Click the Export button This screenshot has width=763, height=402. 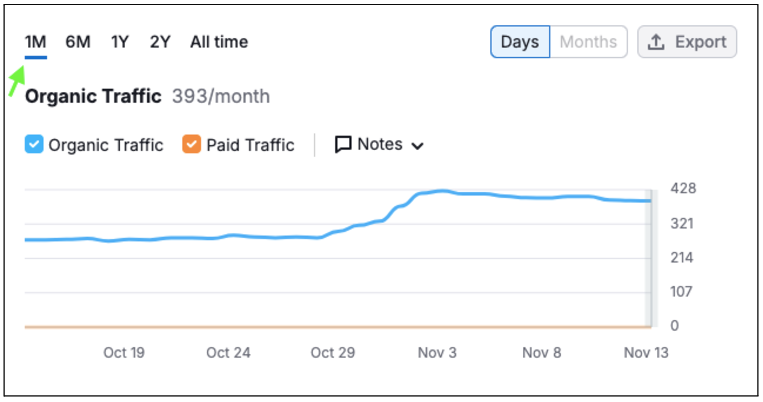pyautogui.click(x=687, y=42)
